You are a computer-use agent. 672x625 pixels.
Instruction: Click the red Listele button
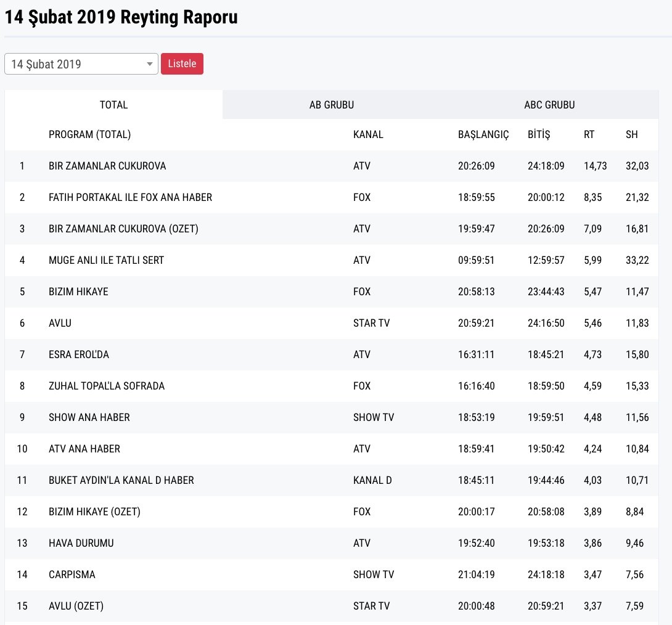pos(182,64)
